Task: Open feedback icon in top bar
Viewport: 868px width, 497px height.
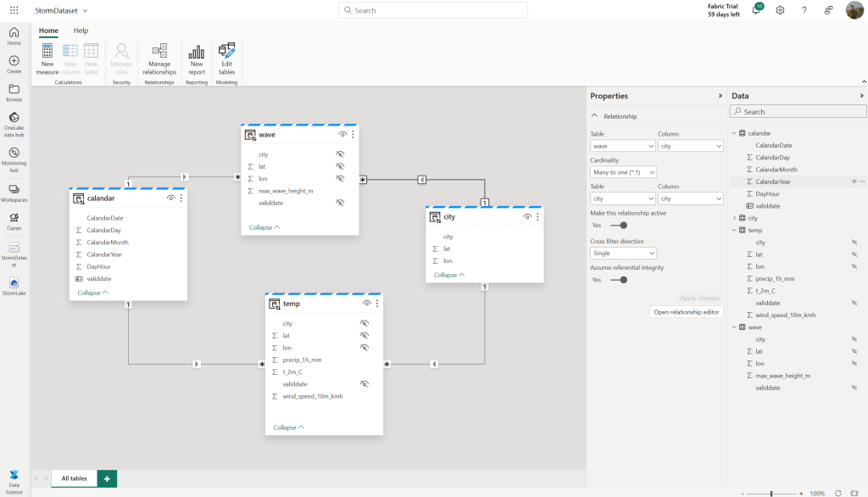Action: [829, 10]
